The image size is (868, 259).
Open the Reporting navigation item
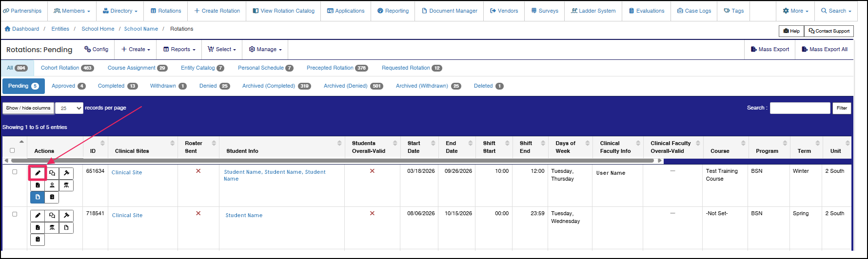click(393, 11)
